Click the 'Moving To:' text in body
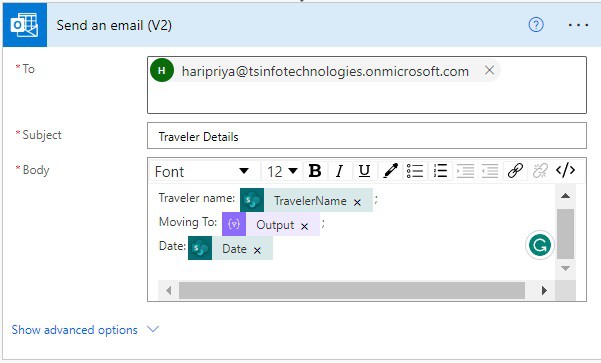The width and height of the screenshot is (601, 363). (188, 222)
